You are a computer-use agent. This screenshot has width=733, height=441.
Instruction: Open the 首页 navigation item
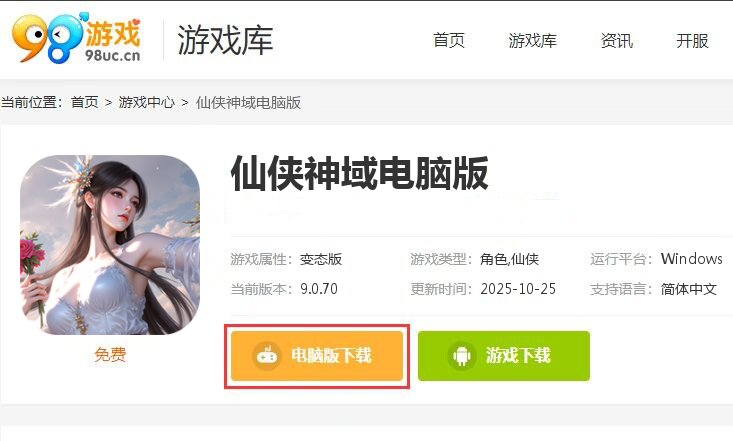(x=449, y=41)
